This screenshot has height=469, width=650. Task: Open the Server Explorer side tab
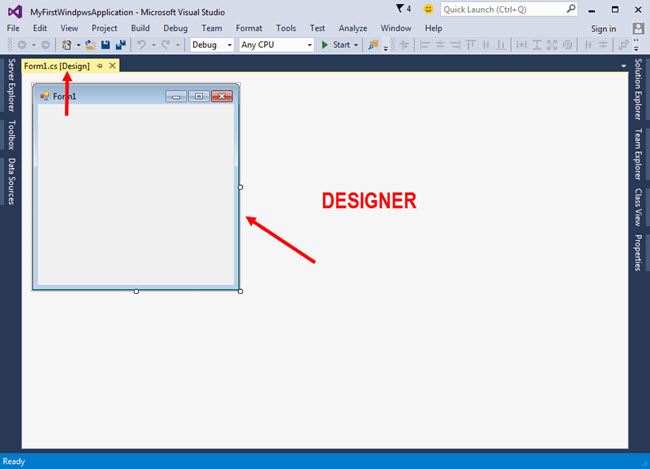coord(11,85)
